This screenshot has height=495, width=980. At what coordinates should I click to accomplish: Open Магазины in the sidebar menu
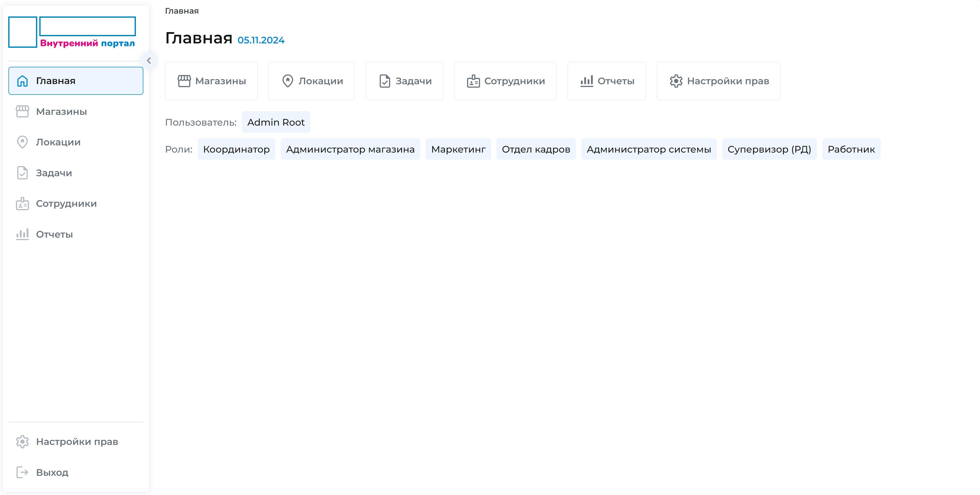(x=76, y=111)
